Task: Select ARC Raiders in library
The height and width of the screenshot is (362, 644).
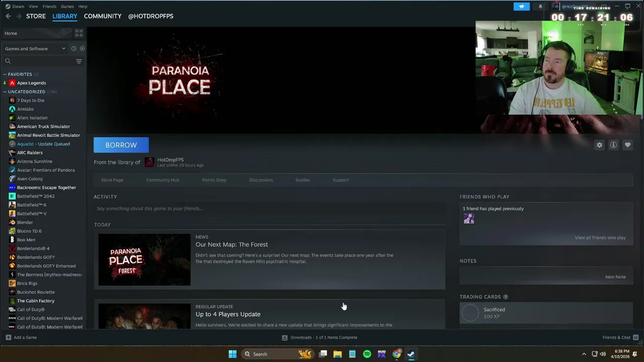Action: tap(30, 153)
